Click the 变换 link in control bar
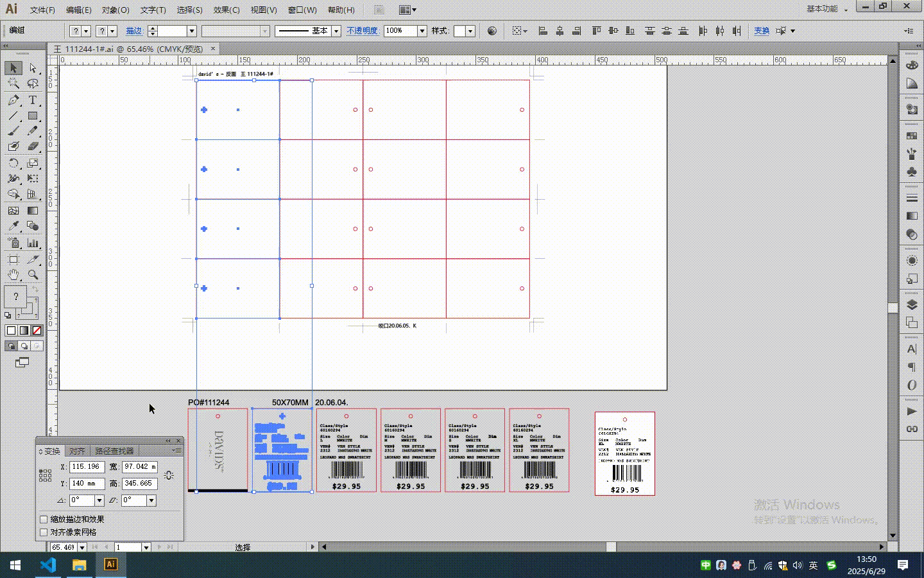 coord(762,31)
